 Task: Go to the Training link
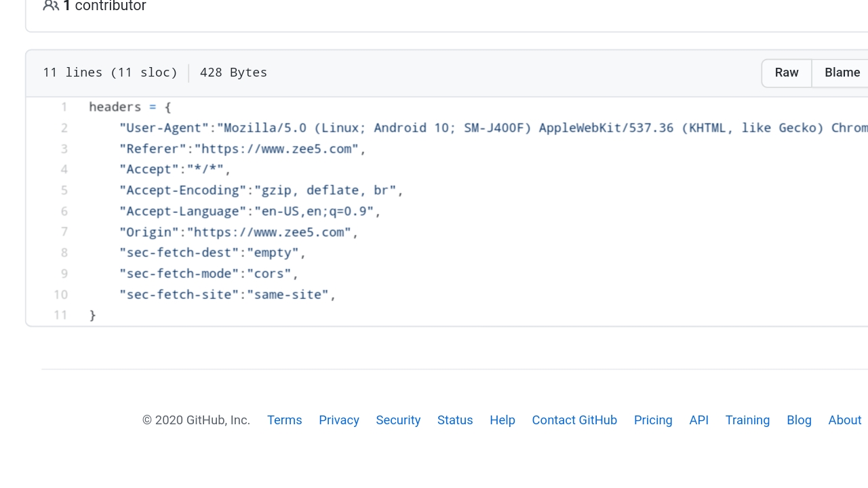[x=747, y=420]
